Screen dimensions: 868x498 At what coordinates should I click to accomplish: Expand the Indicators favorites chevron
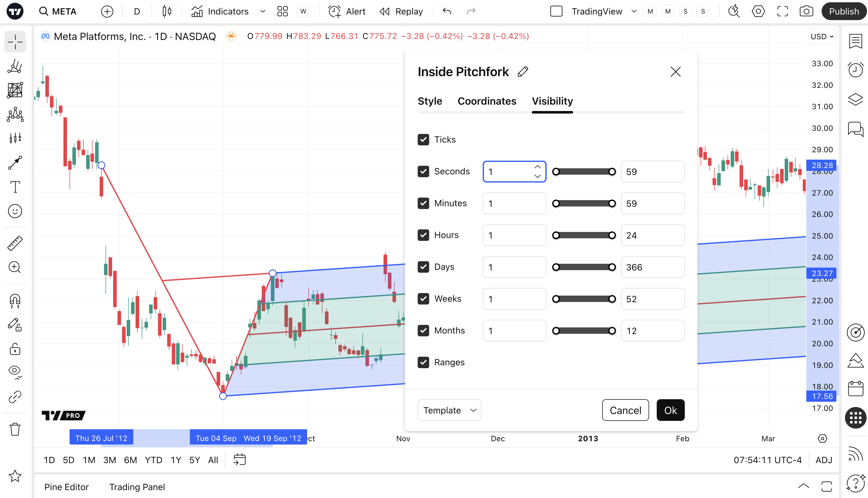click(x=262, y=11)
